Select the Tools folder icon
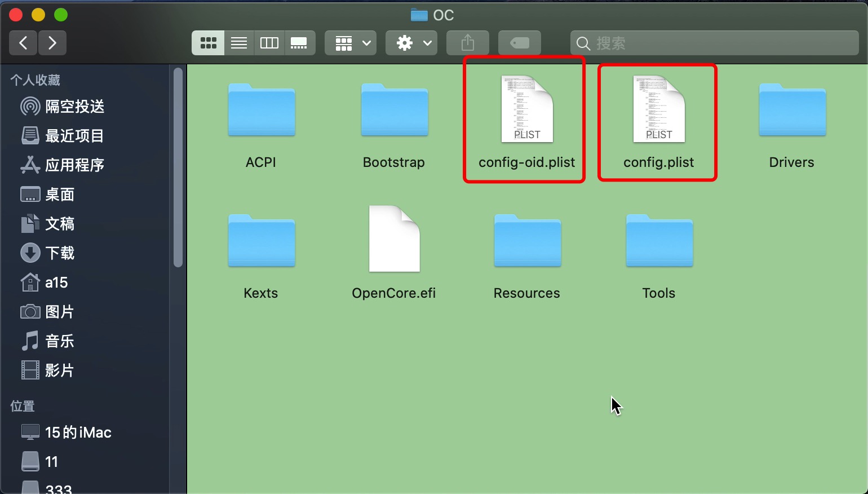Screen dimensions: 868x494 (659, 241)
